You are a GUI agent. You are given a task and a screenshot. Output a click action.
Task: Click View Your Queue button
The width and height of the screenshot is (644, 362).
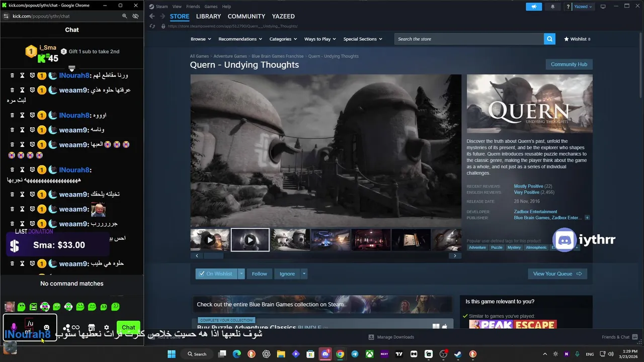click(557, 274)
